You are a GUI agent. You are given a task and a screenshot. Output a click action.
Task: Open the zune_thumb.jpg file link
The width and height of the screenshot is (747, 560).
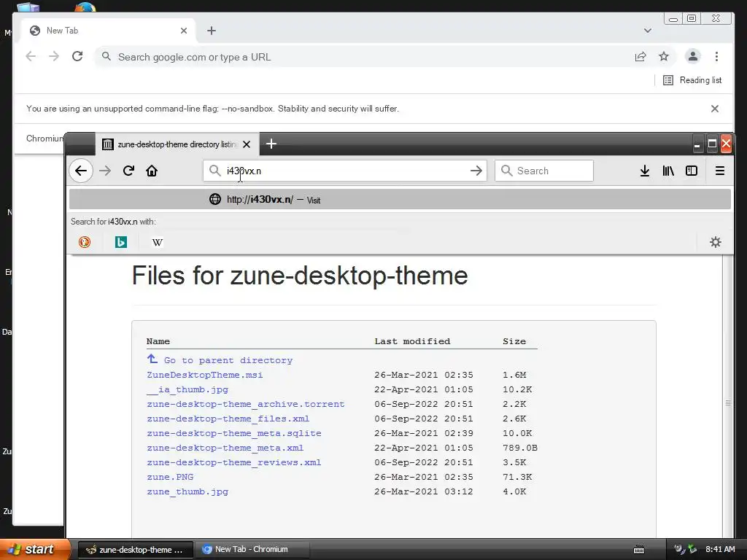tap(187, 491)
